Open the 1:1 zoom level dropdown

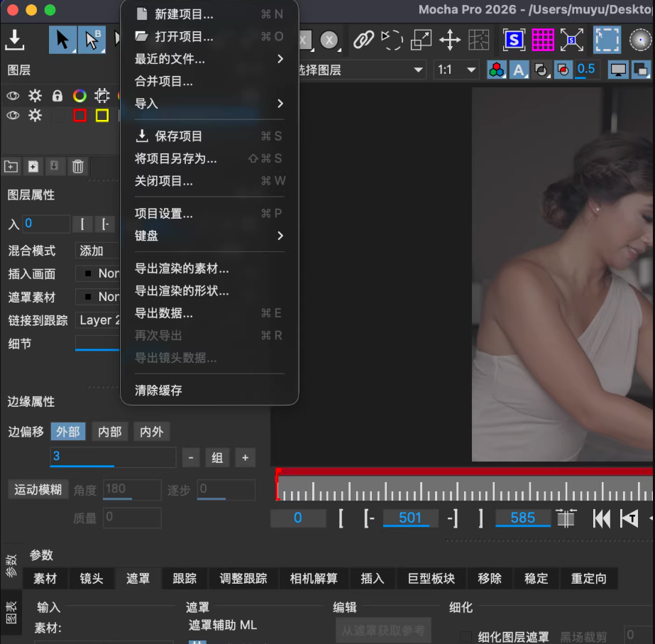click(x=456, y=70)
